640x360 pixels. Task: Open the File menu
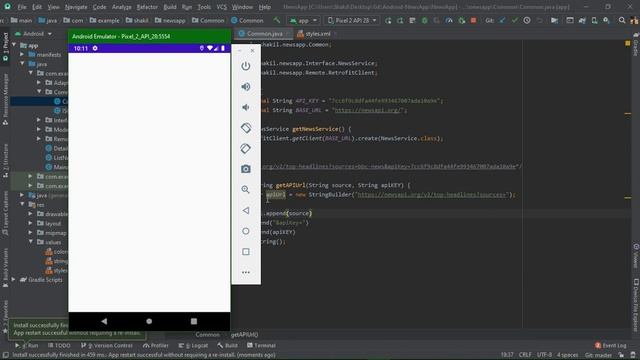pyautogui.click(x=22, y=7)
